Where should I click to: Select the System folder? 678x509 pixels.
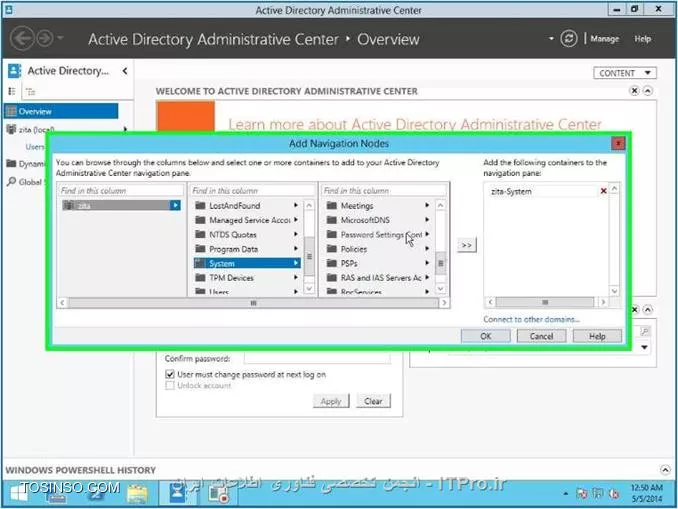click(247, 263)
